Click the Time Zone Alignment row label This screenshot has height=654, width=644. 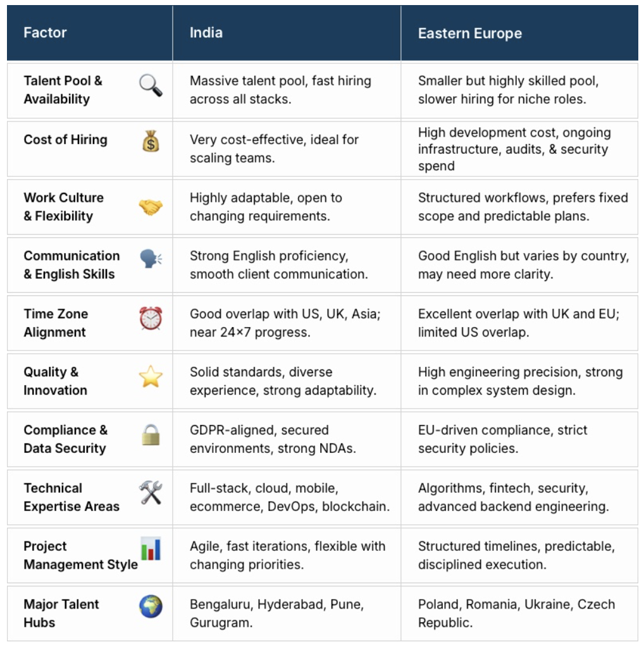[x=56, y=323]
